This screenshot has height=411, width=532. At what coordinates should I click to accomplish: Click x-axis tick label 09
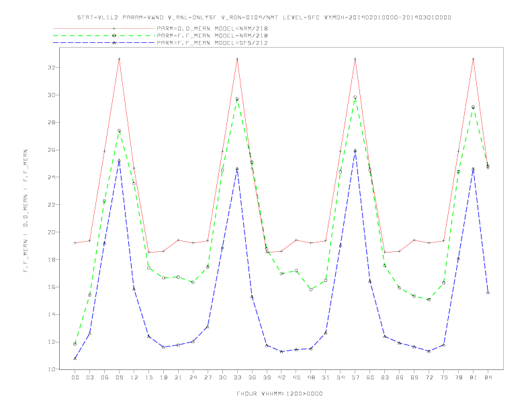pos(119,377)
